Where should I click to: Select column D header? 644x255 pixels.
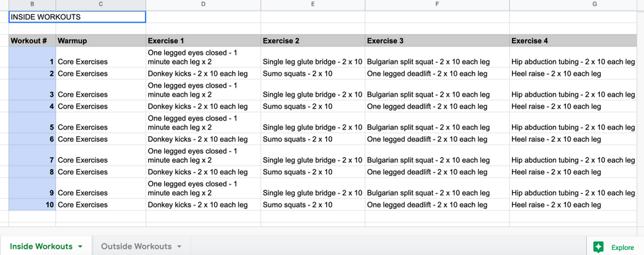point(203,4)
